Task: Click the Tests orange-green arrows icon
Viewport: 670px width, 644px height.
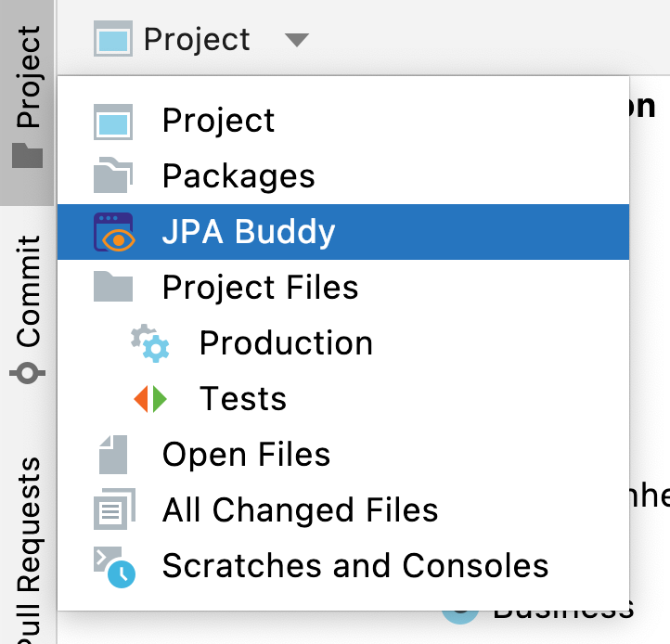Action: pos(150,399)
